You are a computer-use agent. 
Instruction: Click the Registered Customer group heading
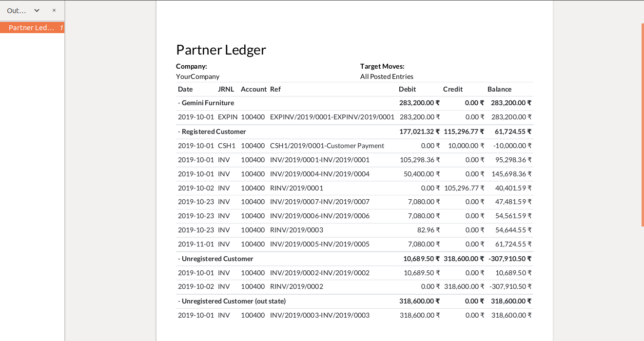[x=214, y=132]
